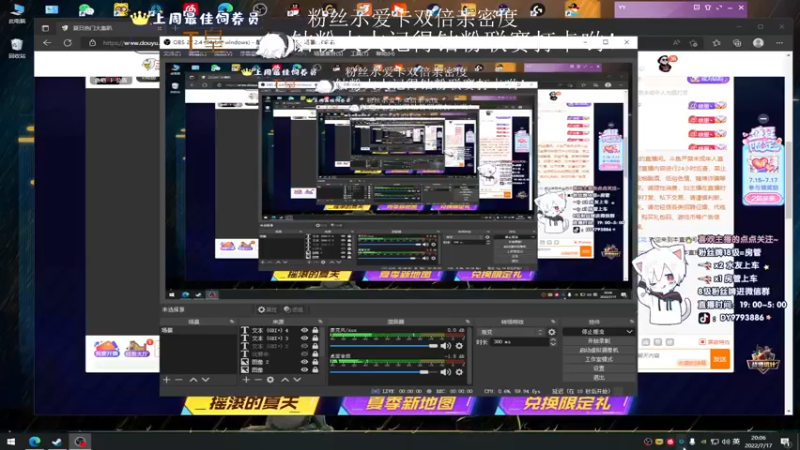Toggle 屏蔽特效 checkbox in chat panel
This screenshot has width=800, height=450.
pyautogui.click(x=703, y=342)
